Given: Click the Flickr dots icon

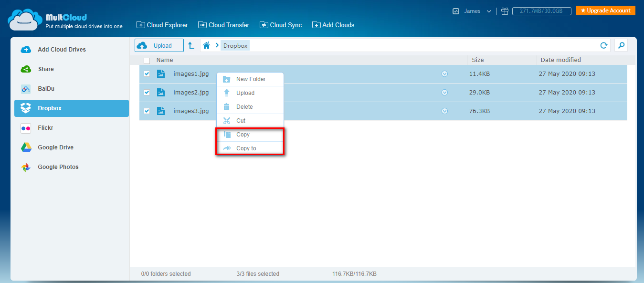Looking at the screenshot, I should coord(26,128).
